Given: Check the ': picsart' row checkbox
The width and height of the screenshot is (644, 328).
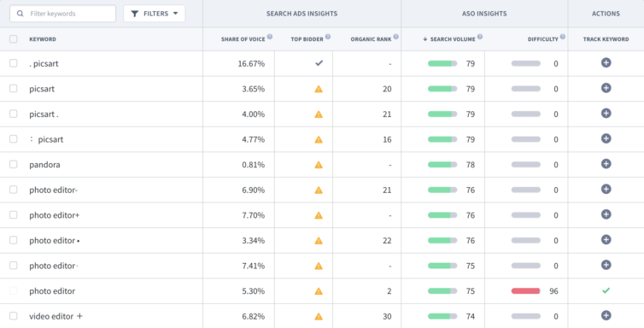Looking at the screenshot, I should click(x=14, y=139).
